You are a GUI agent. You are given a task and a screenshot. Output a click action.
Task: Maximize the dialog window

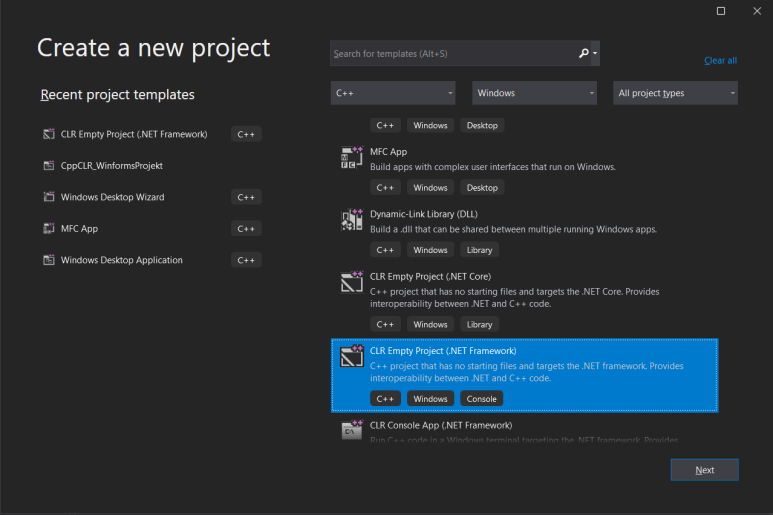(x=721, y=11)
